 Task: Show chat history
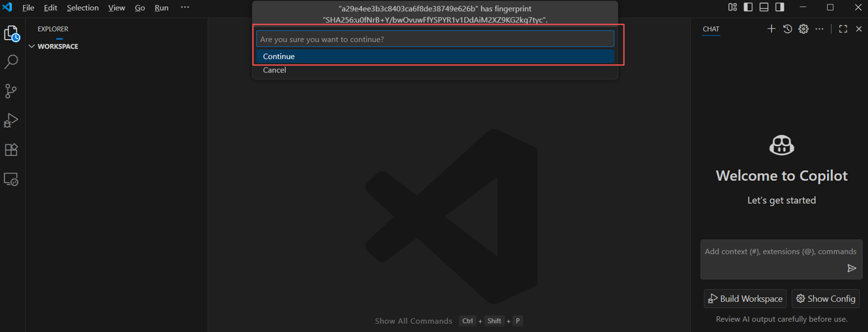point(787,29)
